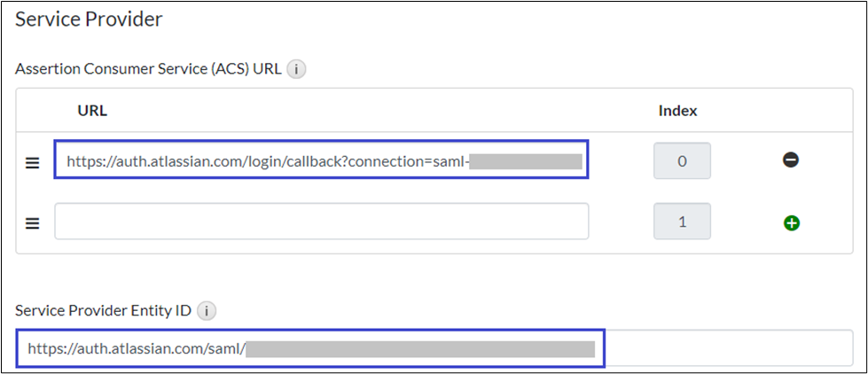
Task: Focus the atlassian login callback URL field
Action: 266,162
